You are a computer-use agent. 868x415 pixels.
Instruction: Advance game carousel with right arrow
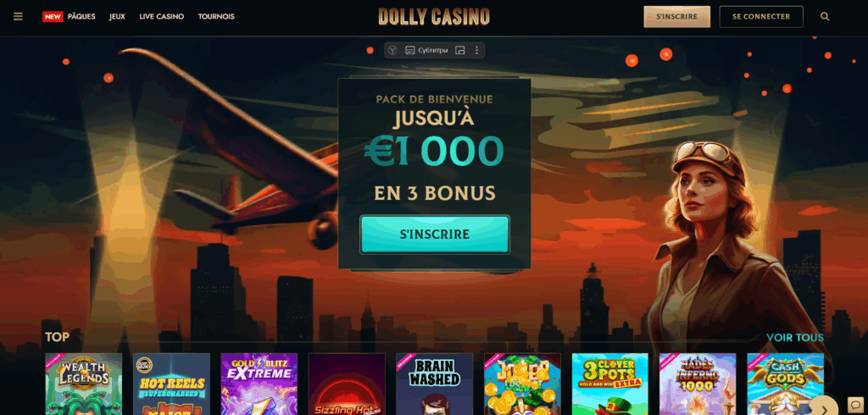tap(824, 408)
